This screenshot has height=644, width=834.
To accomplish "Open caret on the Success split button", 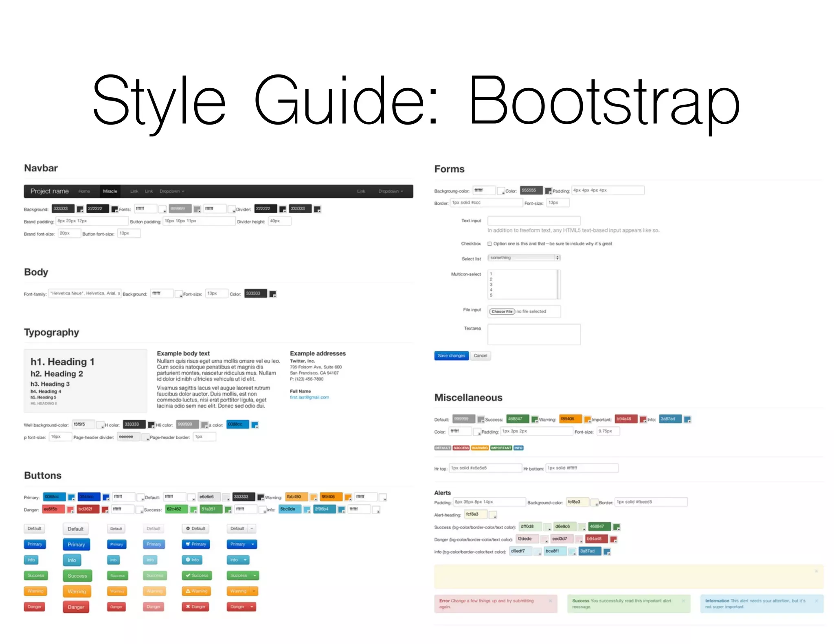I will pos(255,575).
